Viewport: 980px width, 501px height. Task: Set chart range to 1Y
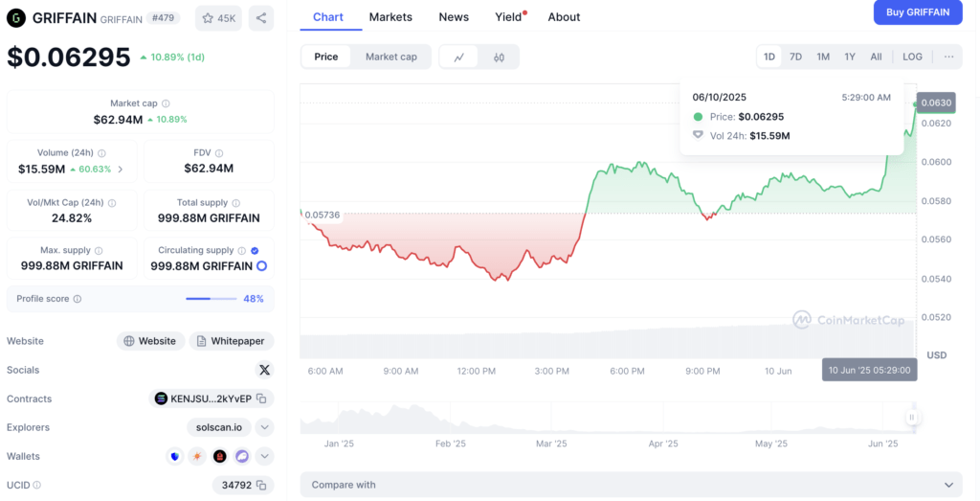click(x=850, y=57)
